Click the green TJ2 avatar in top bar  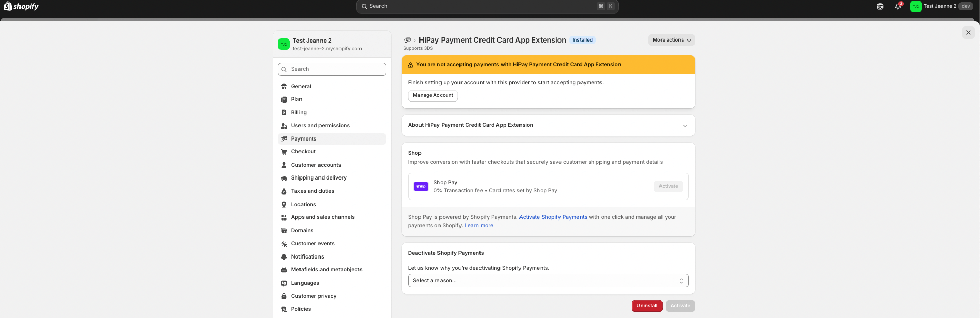click(915, 6)
